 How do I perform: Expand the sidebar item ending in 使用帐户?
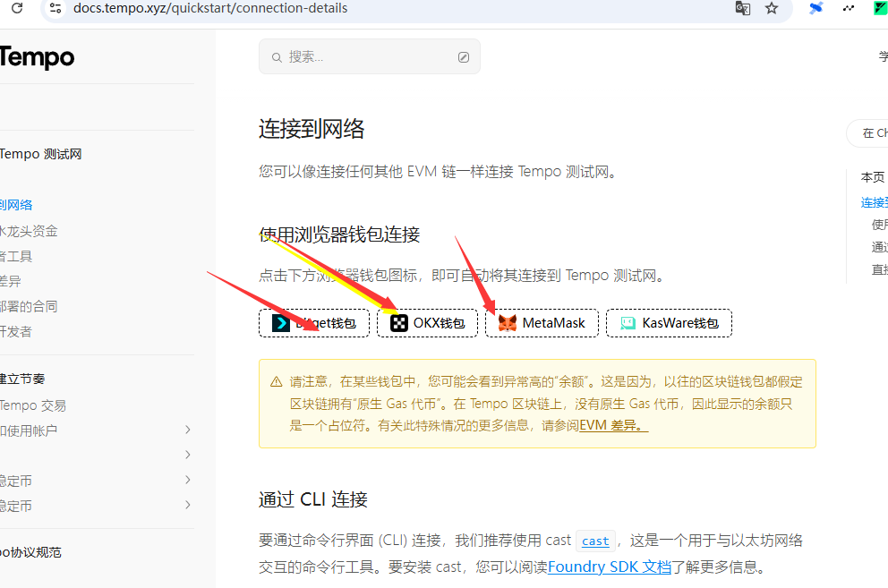click(x=187, y=430)
